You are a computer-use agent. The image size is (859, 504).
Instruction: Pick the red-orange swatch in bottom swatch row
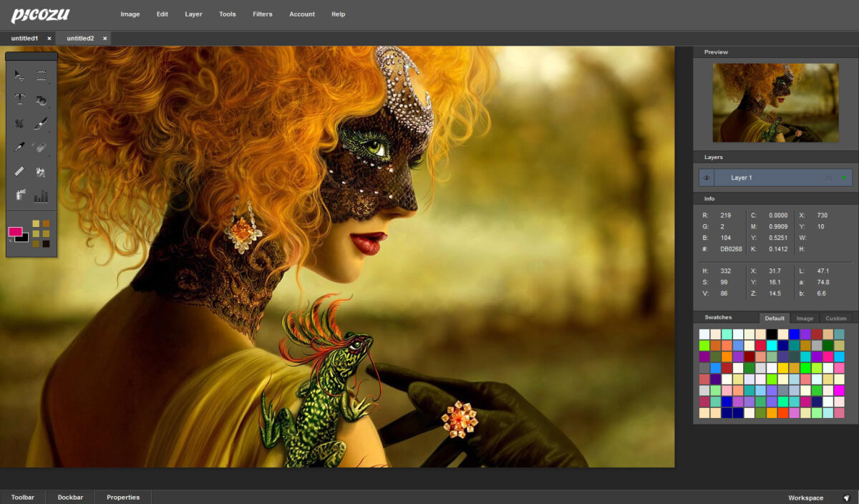point(782,412)
